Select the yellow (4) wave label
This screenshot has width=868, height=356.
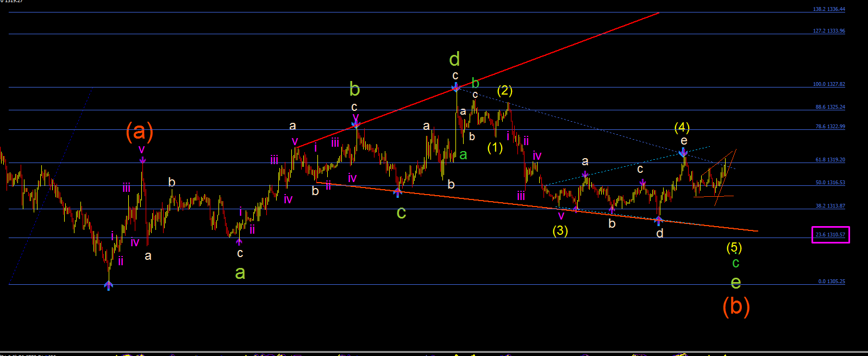682,127
